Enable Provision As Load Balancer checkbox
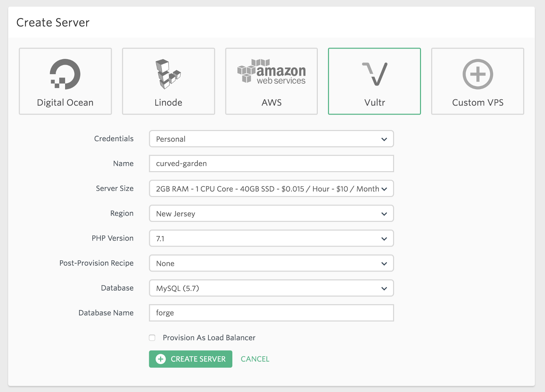The height and width of the screenshot is (392, 545). coord(152,338)
